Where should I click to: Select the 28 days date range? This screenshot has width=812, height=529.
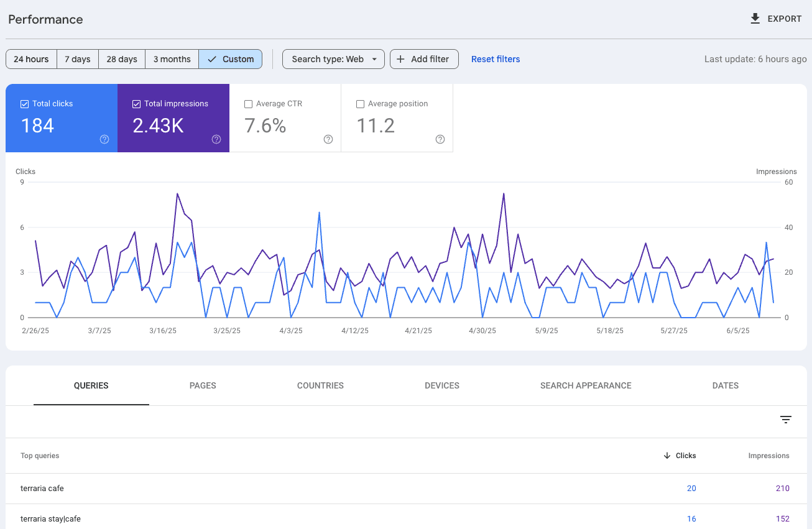point(122,59)
